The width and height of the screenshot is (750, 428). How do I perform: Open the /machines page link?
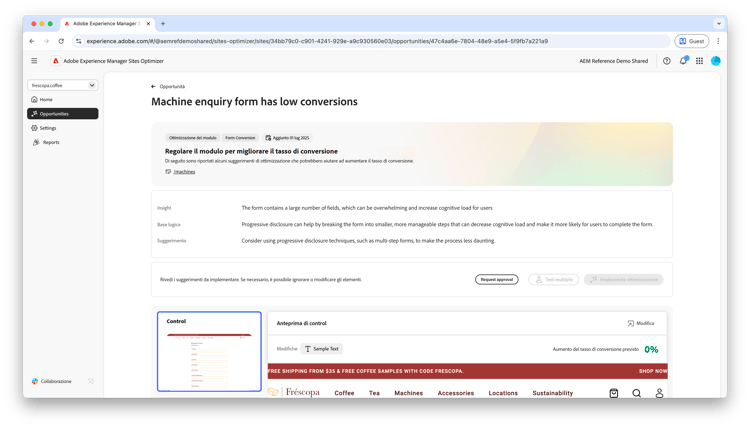coord(184,172)
